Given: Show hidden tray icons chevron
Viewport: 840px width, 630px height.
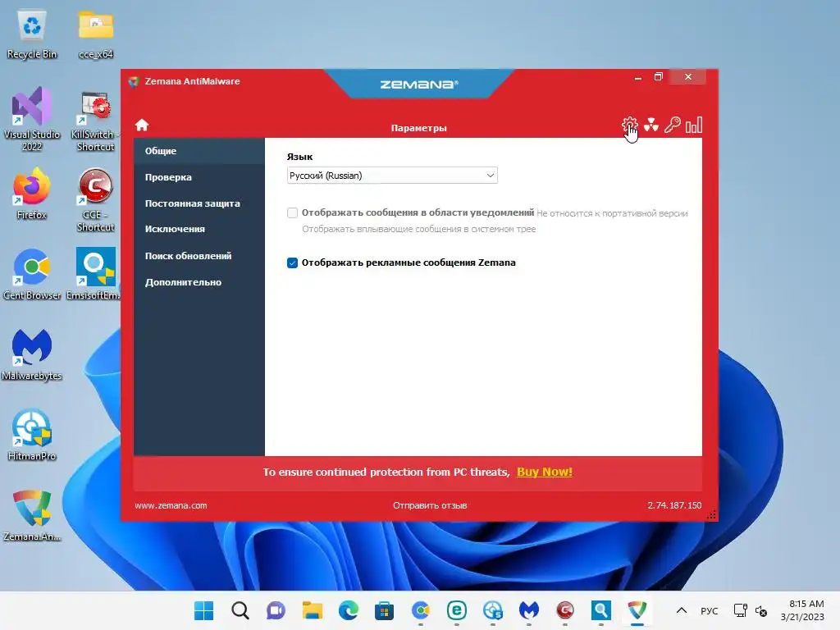Looking at the screenshot, I should click(x=682, y=610).
